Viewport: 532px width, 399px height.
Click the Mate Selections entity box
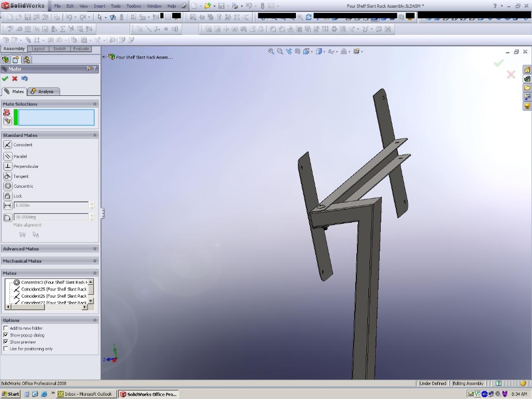pos(57,117)
